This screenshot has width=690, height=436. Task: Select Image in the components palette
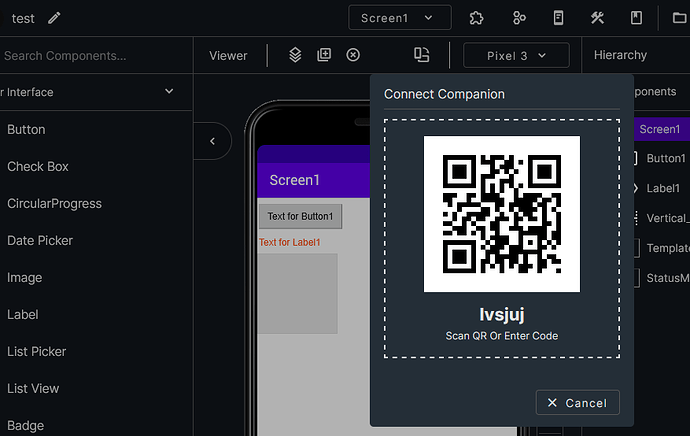(x=25, y=278)
